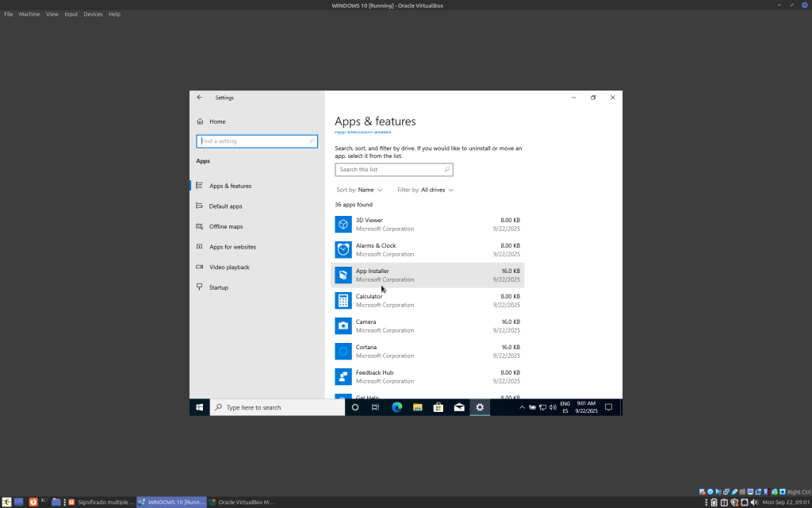Click the Cortana app icon
Image resolution: width=812 pixels, height=508 pixels.
[343, 352]
